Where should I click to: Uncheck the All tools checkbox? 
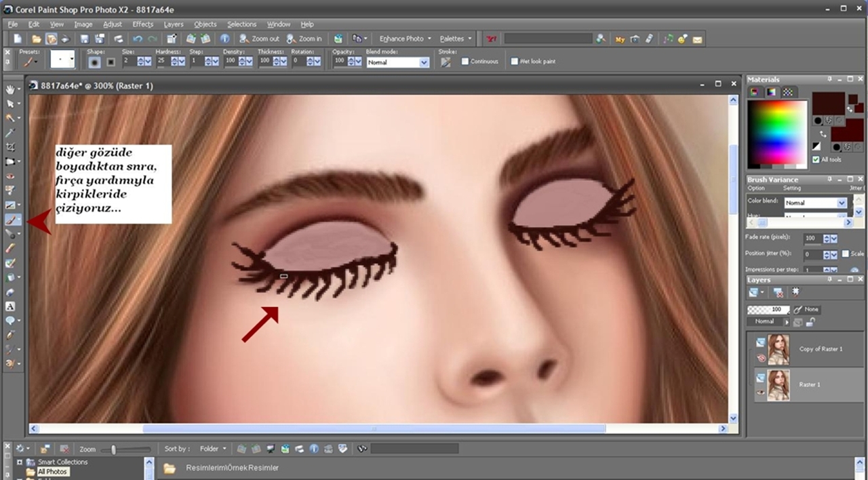coord(816,159)
